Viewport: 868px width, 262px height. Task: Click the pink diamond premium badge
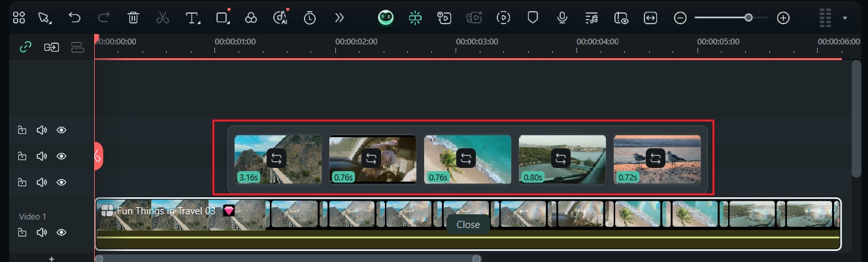[229, 210]
